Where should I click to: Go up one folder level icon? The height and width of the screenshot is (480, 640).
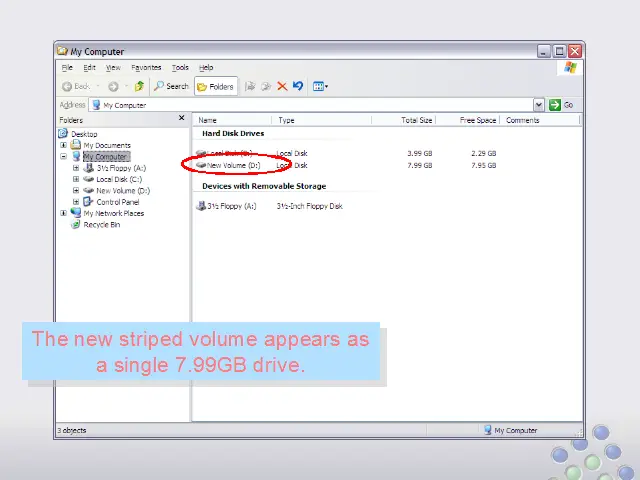tap(139, 86)
